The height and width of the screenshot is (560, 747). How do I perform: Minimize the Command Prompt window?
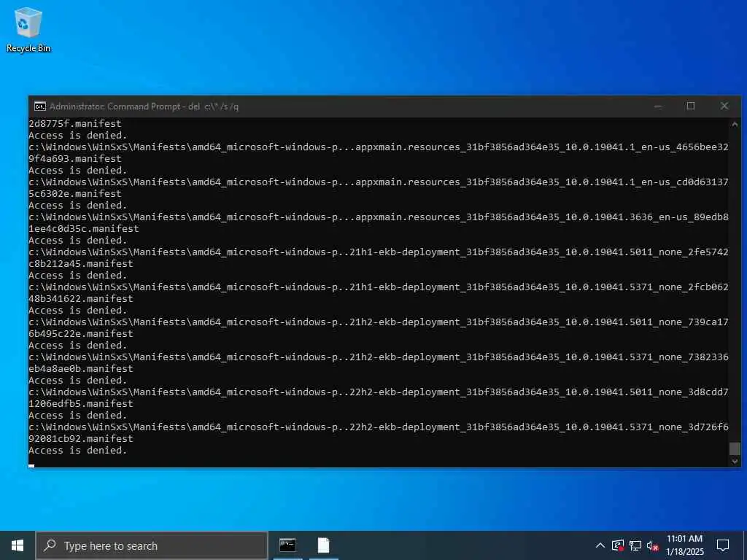click(x=658, y=106)
